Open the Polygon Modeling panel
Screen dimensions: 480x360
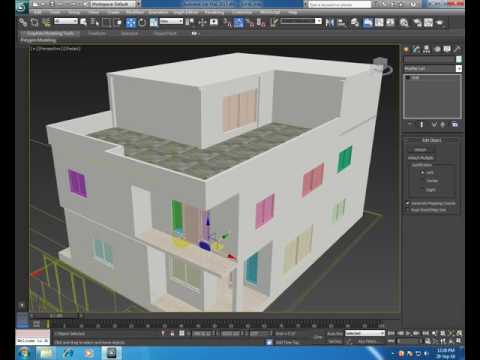(x=38, y=40)
